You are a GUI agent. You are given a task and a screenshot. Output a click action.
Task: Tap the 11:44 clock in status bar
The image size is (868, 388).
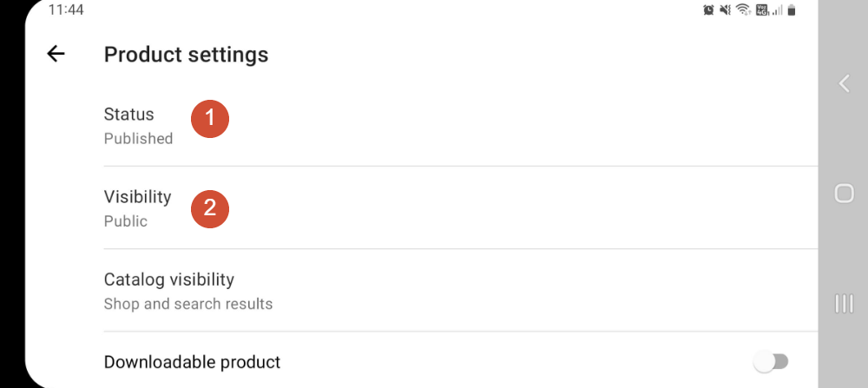66,10
